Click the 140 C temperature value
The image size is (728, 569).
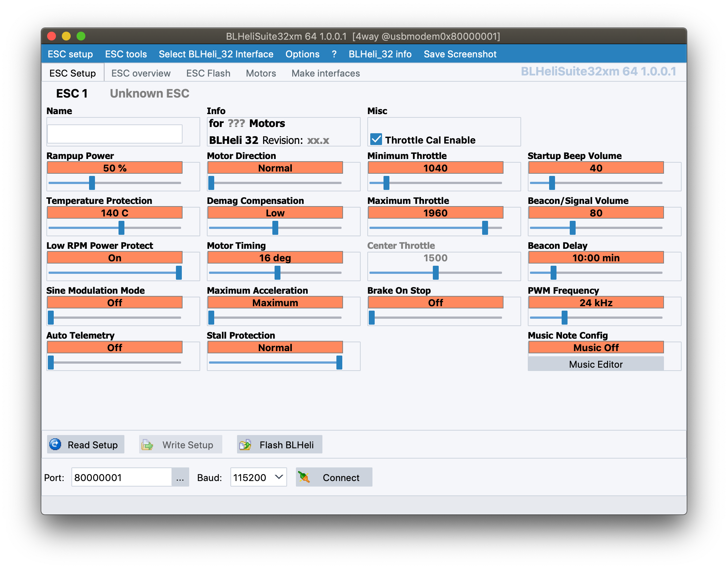pyautogui.click(x=115, y=213)
